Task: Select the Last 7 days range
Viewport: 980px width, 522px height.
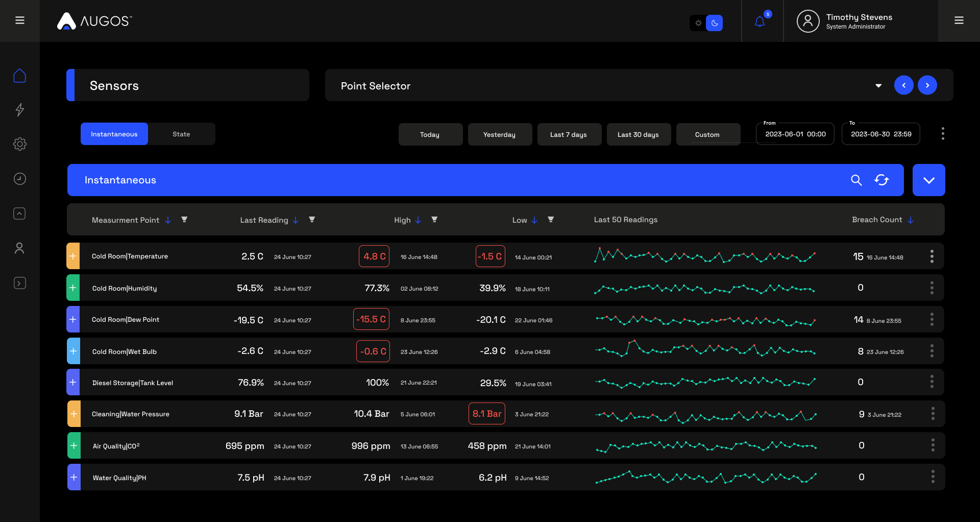Action: (x=569, y=134)
